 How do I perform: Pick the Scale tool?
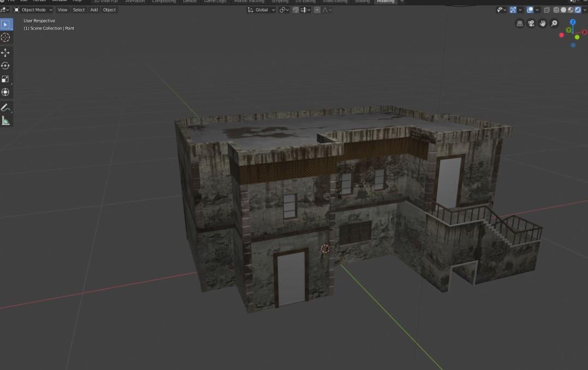(5, 79)
